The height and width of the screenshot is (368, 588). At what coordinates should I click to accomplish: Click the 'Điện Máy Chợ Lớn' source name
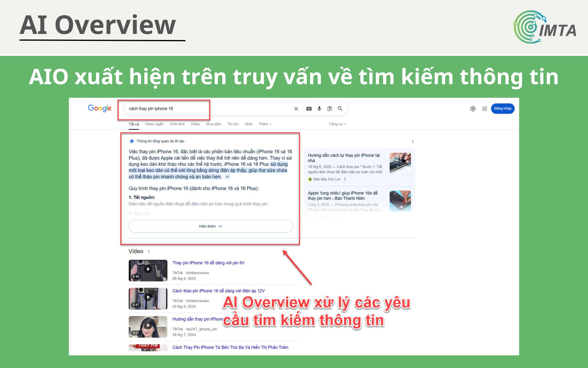click(327, 179)
